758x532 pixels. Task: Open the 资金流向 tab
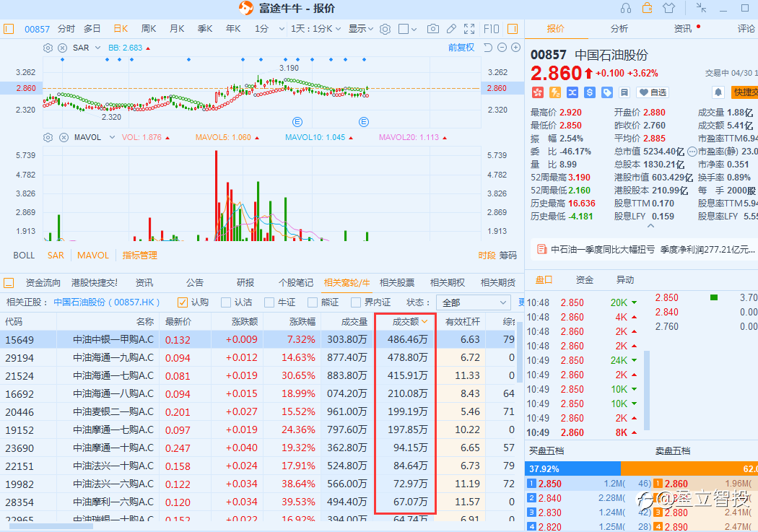click(x=43, y=283)
